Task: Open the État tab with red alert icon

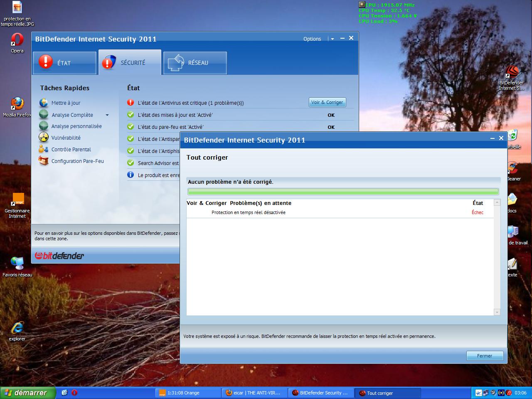Action: [64, 63]
